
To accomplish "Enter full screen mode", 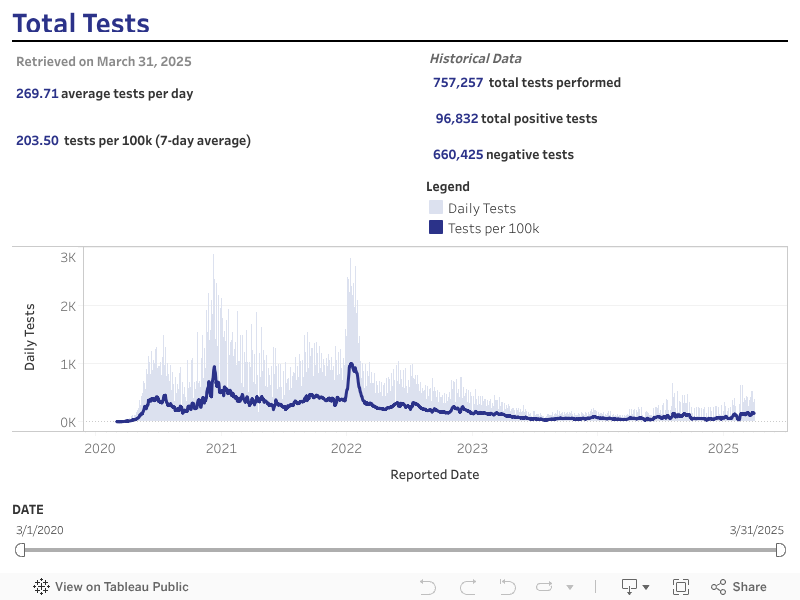I will (681, 587).
